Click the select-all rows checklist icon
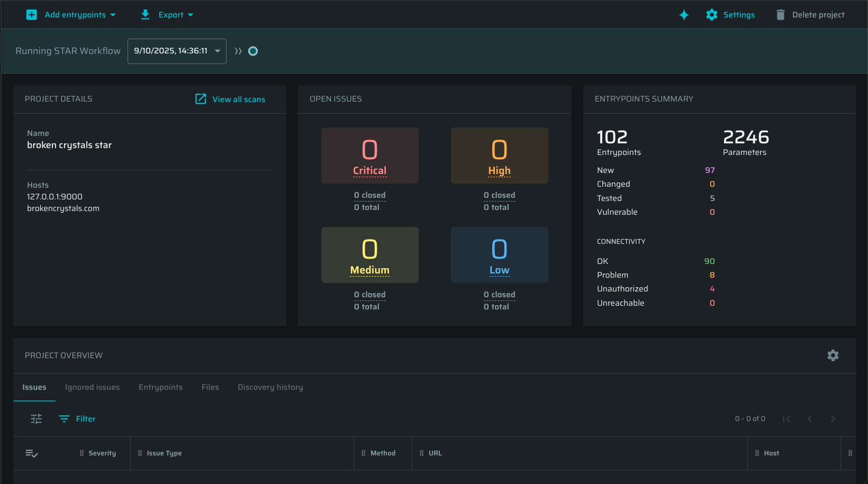Screen dimensions: 868x484 pyautogui.click(x=32, y=453)
